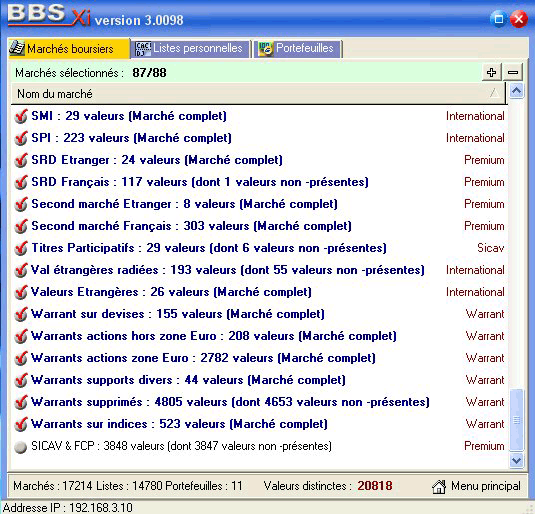
Task: Select Warrants actions zone Euro : 2782 text
Action: pos(203,358)
